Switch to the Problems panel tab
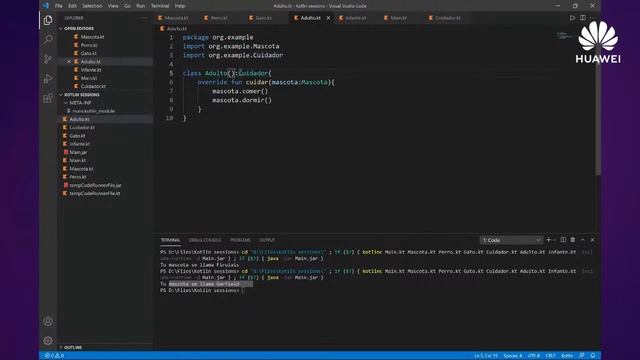The image size is (640, 360). click(x=240, y=240)
